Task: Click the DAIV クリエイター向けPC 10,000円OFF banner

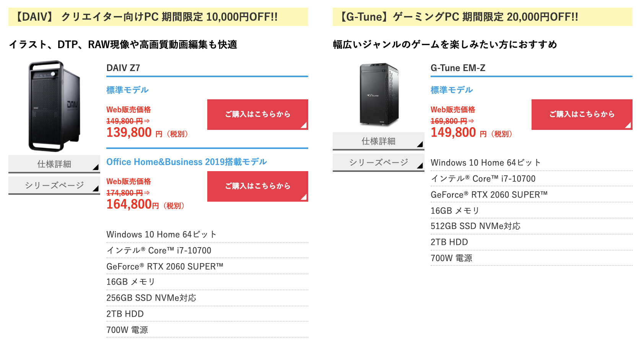Action: click(x=158, y=17)
